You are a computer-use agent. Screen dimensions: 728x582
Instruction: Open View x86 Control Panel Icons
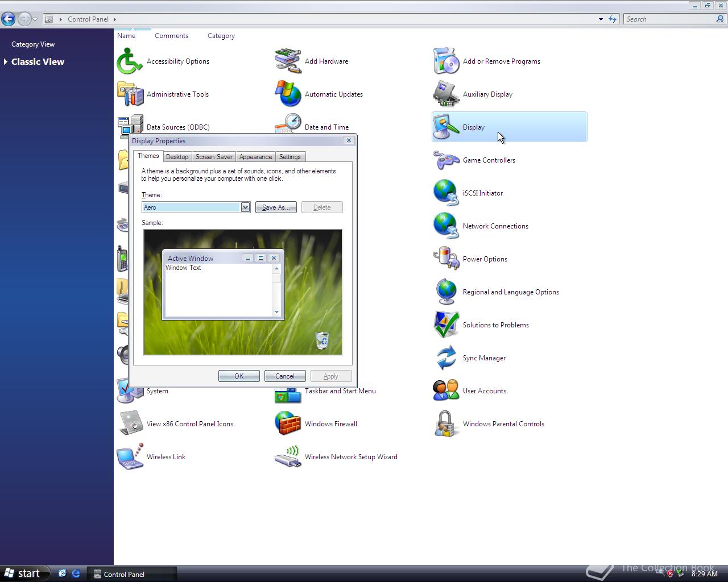[130, 424]
